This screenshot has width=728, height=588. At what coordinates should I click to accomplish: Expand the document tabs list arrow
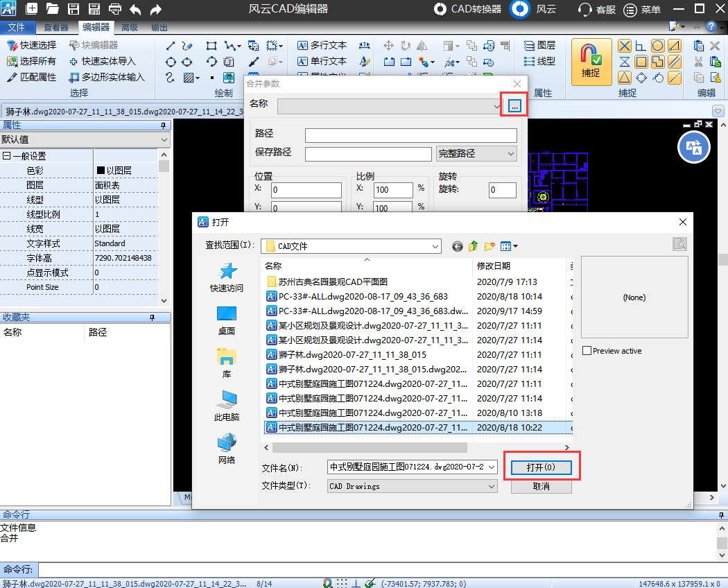(718, 111)
